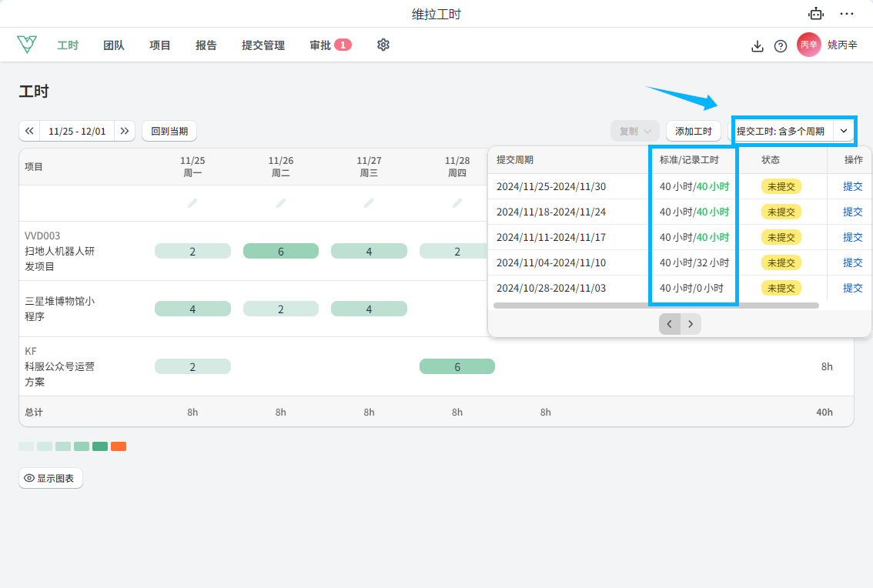
Task: Click the 2-hour cell for 三星堆博物馆 on 11/26
Action: click(280, 309)
